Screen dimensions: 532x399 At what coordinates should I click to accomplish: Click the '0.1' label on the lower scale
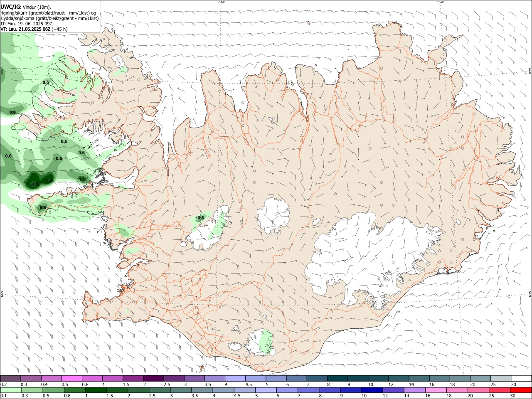[3, 396]
